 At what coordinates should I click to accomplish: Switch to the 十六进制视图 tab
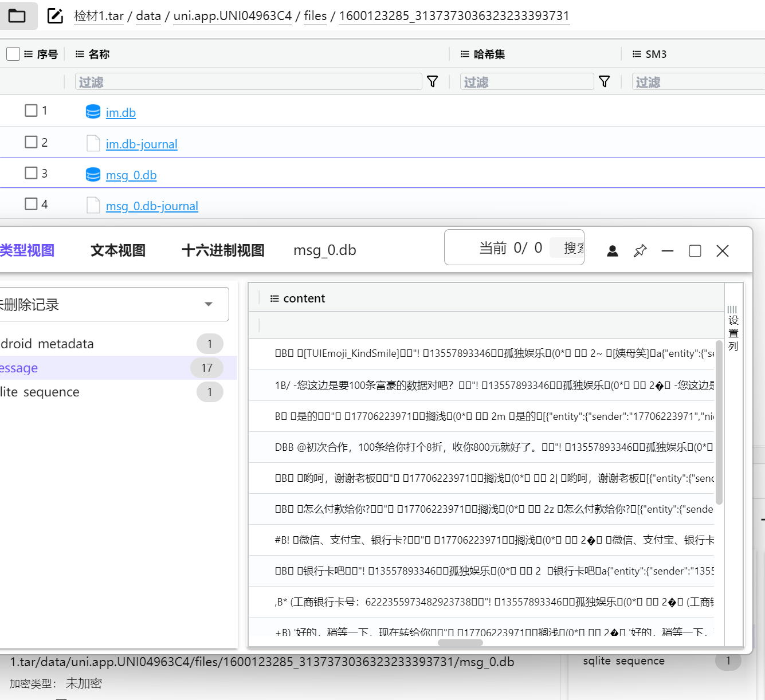click(x=223, y=250)
